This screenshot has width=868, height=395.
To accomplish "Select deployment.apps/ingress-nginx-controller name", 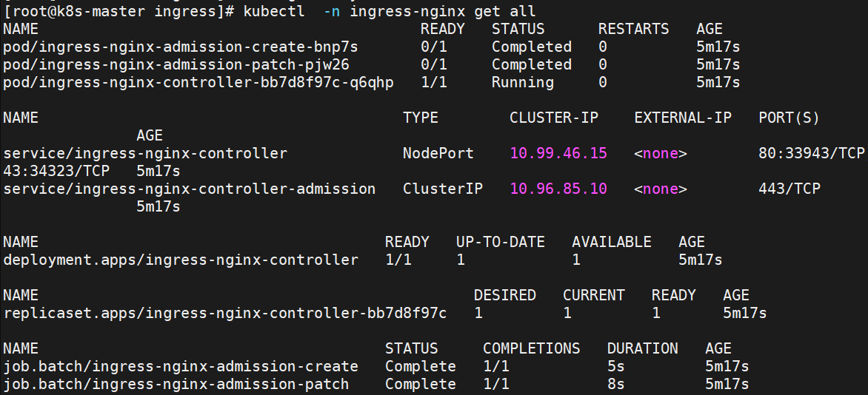I will (181, 260).
